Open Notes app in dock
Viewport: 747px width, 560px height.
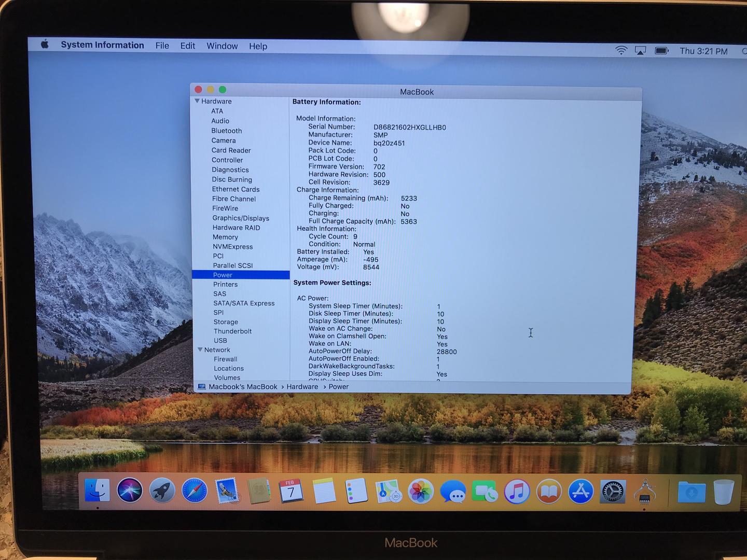(x=324, y=491)
